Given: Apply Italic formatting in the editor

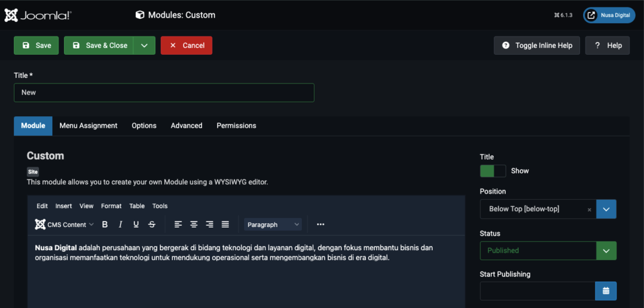Looking at the screenshot, I should (x=120, y=224).
